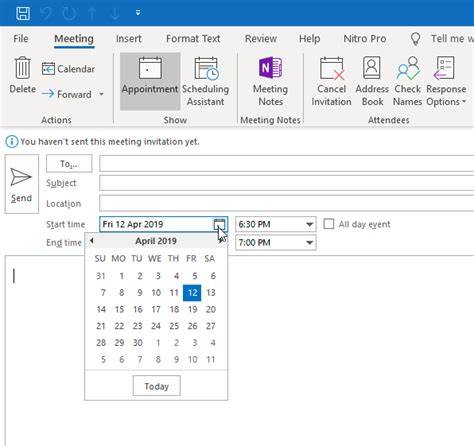Send the meeting invitation

(x=22, y=184)
